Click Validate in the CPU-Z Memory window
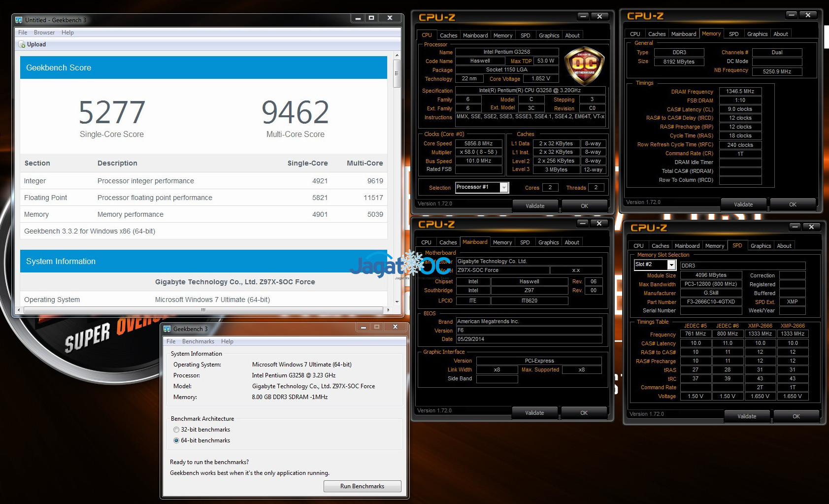The width and height of the screenshot is (829, 504). point(743,204)
